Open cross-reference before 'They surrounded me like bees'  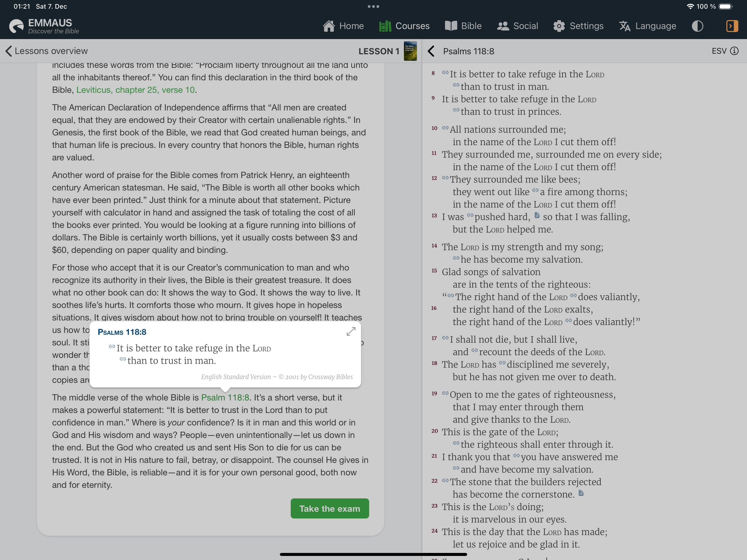tap(445, 178)
